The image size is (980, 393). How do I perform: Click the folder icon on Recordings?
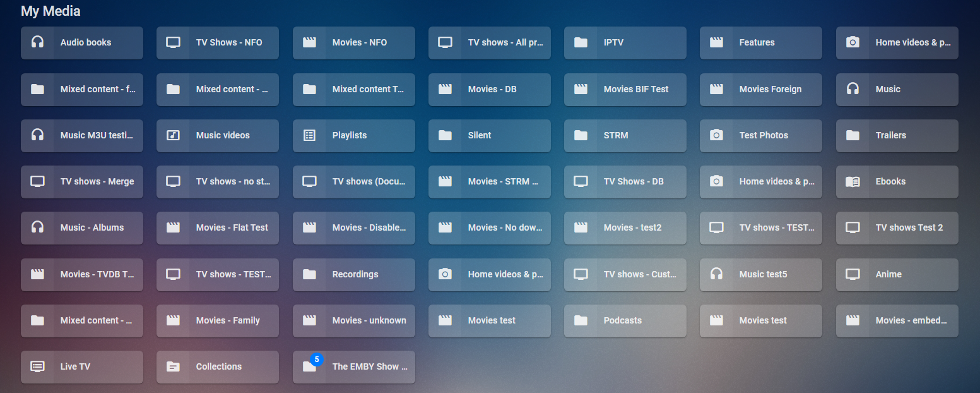[309, 274]
